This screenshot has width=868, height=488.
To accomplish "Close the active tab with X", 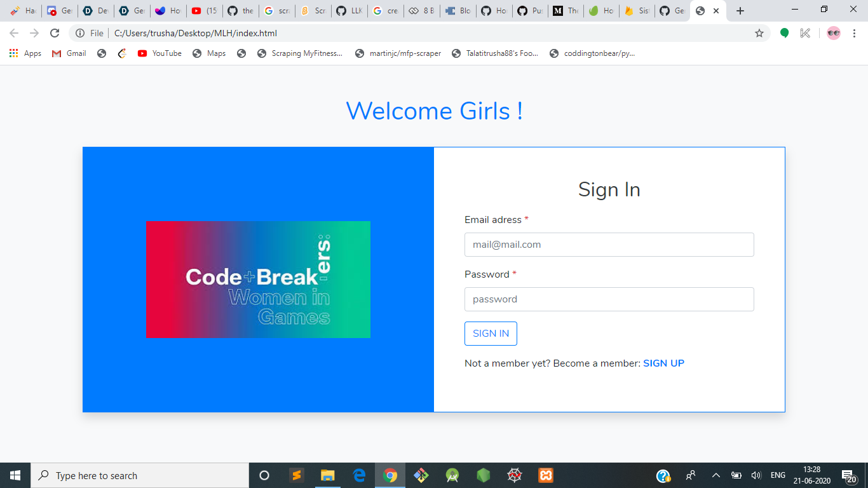I will [716, 11].
